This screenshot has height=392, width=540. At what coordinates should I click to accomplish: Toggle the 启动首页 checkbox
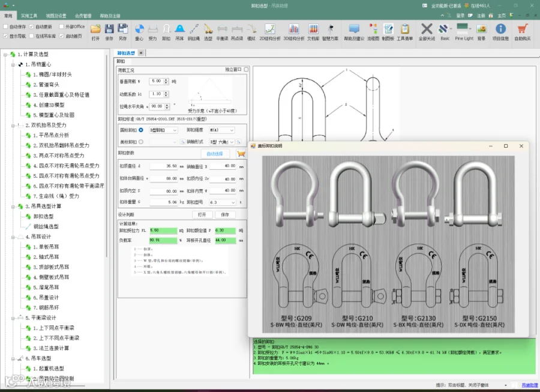pos(61,36)
